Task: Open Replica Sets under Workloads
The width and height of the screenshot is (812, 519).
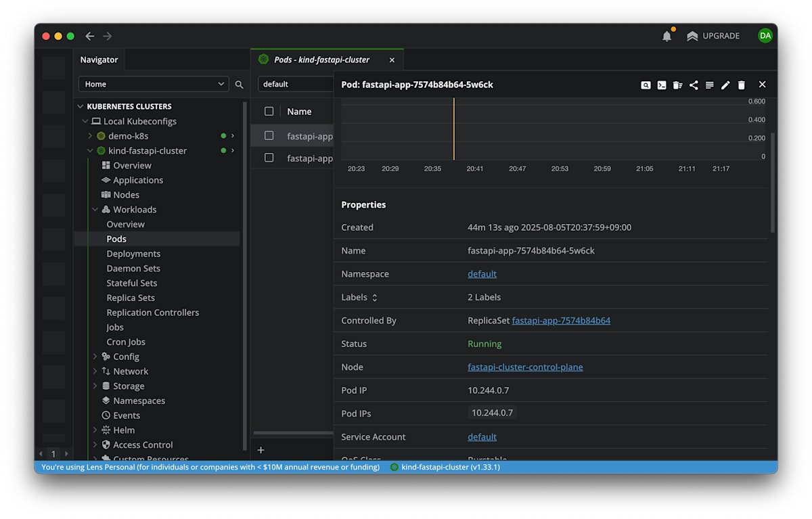Action: point(131,298)
